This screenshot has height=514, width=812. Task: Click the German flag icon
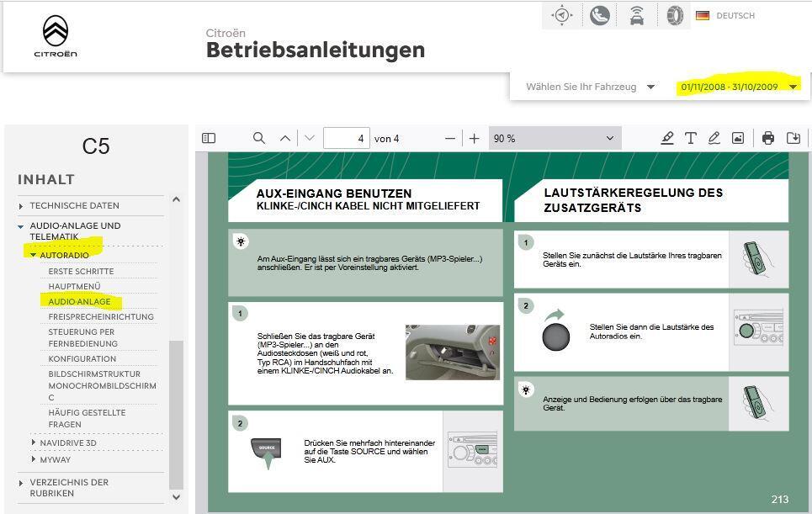pos(703,15)
